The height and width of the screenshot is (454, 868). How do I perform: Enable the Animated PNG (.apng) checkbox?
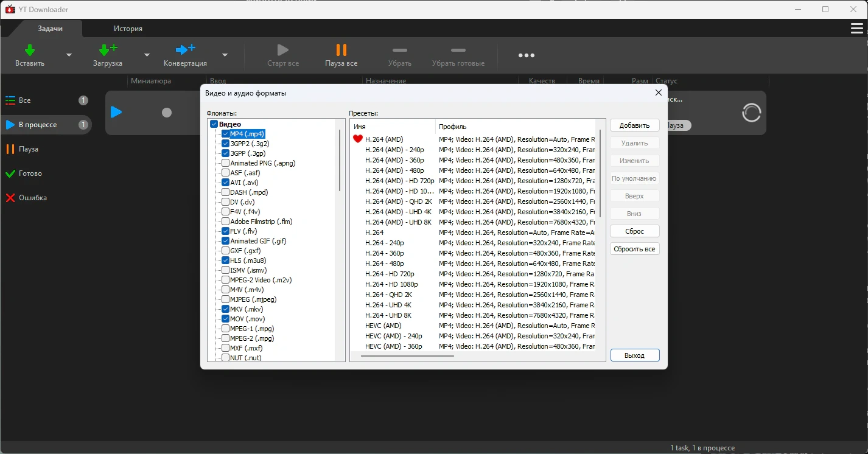(x=226, y=163)
